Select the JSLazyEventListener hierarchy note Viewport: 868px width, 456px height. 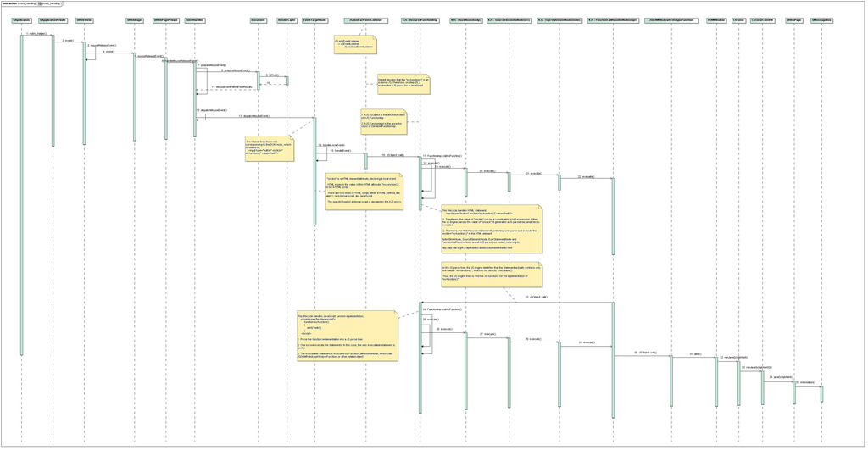point(355,45)
